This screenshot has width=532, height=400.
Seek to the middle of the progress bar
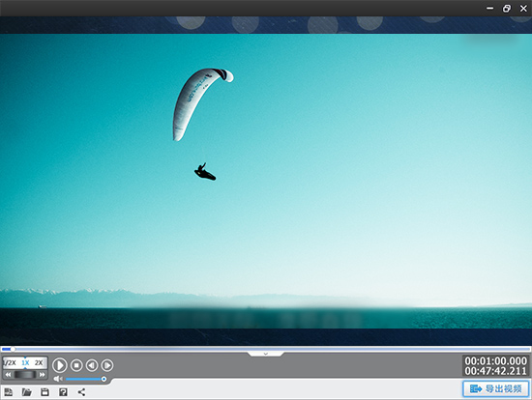tap(266, 349)
